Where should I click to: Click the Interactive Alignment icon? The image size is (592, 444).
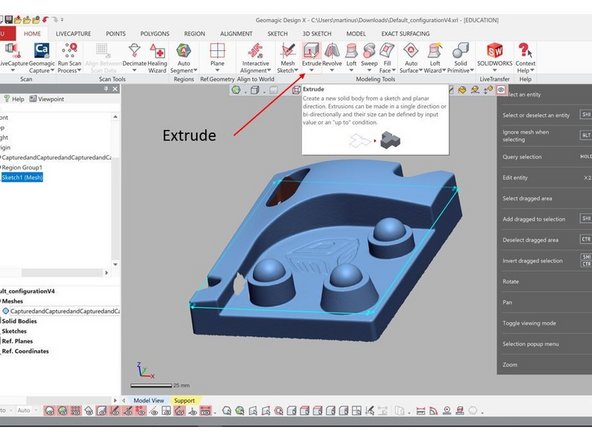pyautogui.click(x=255, y=50)
